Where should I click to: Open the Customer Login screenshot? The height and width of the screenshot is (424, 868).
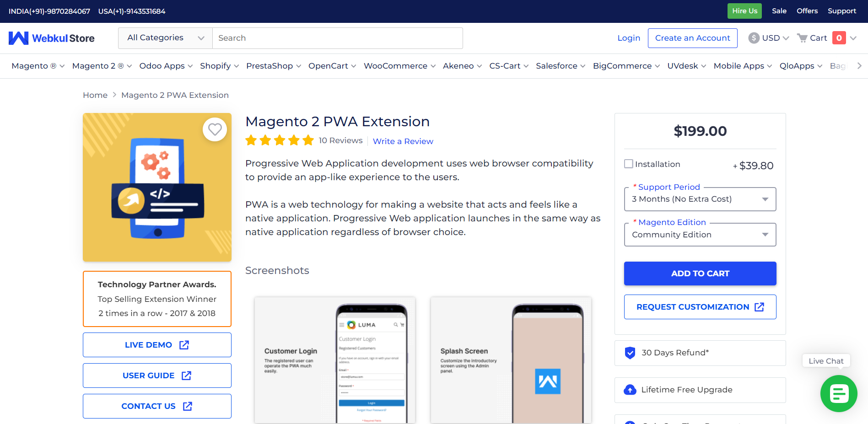pos(335,360)
